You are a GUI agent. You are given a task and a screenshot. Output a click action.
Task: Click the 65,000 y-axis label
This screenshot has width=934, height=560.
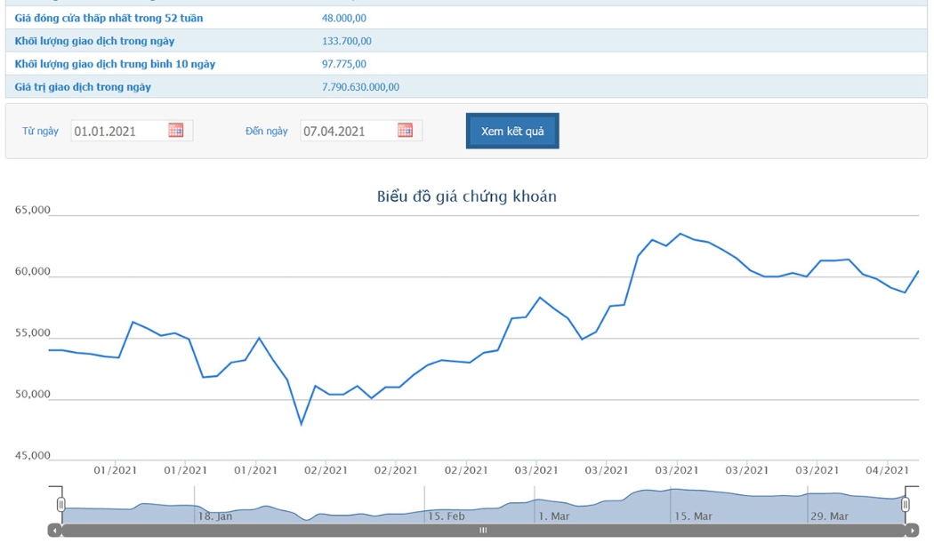(x=33, y=210)
